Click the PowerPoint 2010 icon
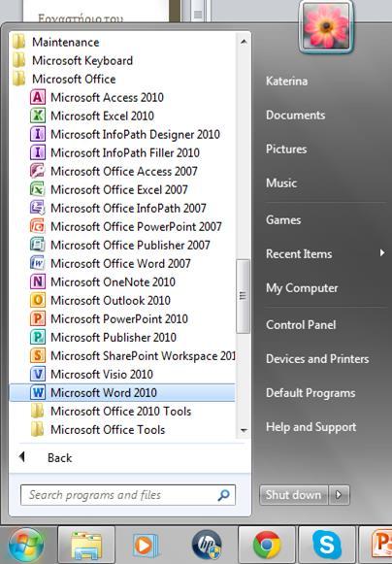Screen dimensions: 392x564 pyautogui.click(x=38, y=318)
